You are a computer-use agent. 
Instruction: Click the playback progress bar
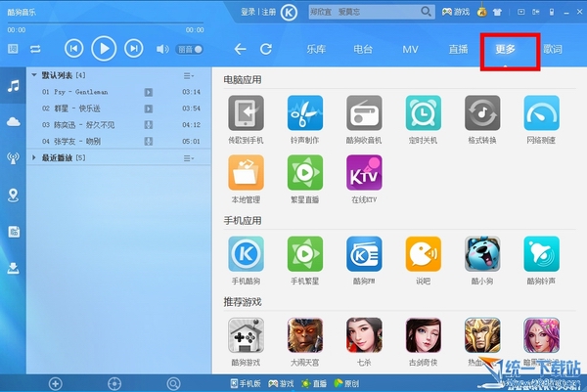click(x=106, y=23)
